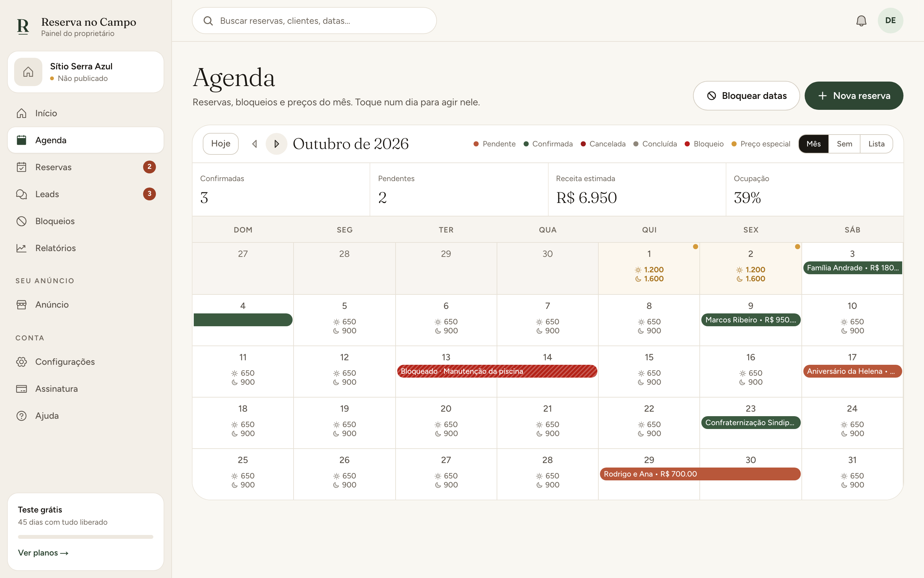The width and height of the screenshot is (924, 578).
Task: Select day 15 in the calendar
Action: 649,372
